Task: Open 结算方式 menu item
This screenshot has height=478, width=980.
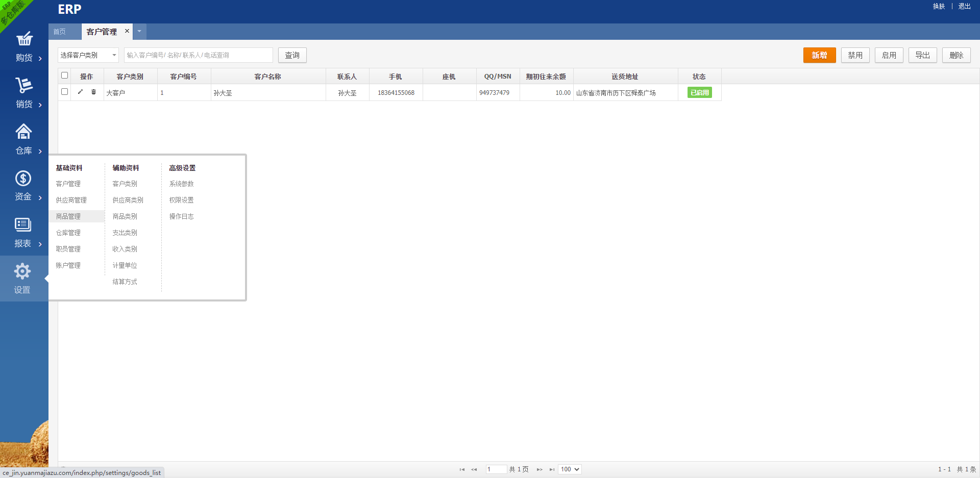Action: point(125,282)
